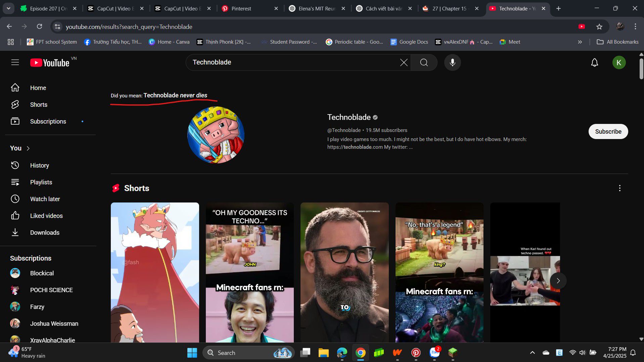Open Google Docs bookmark

click(x=409, y=42)
